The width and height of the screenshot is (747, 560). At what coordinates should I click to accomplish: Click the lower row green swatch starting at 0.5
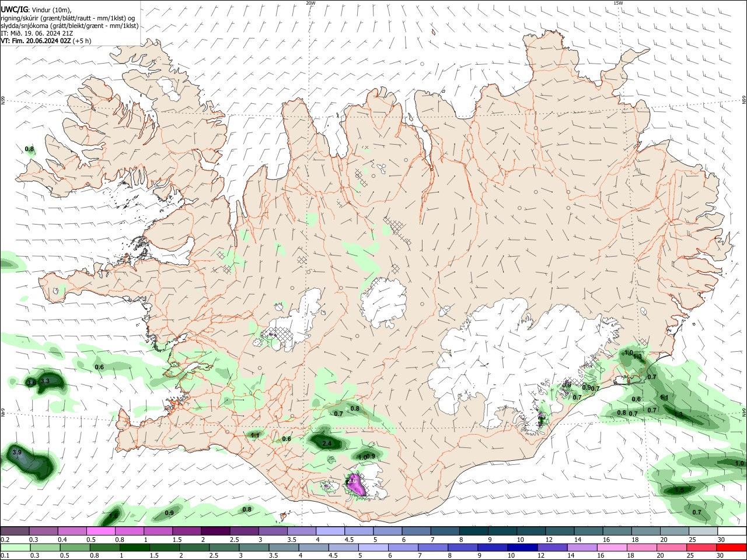click(x=75, y=547)
